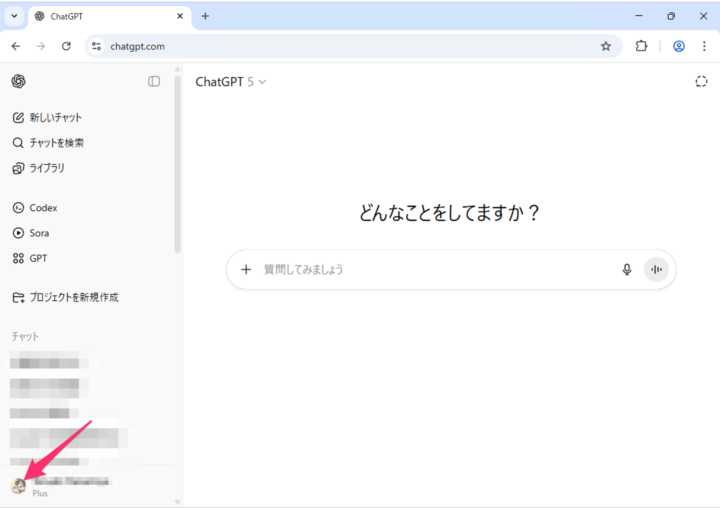720x508 pixels.
Task: Click the folder-plus icon for new project
Action: 18,298
